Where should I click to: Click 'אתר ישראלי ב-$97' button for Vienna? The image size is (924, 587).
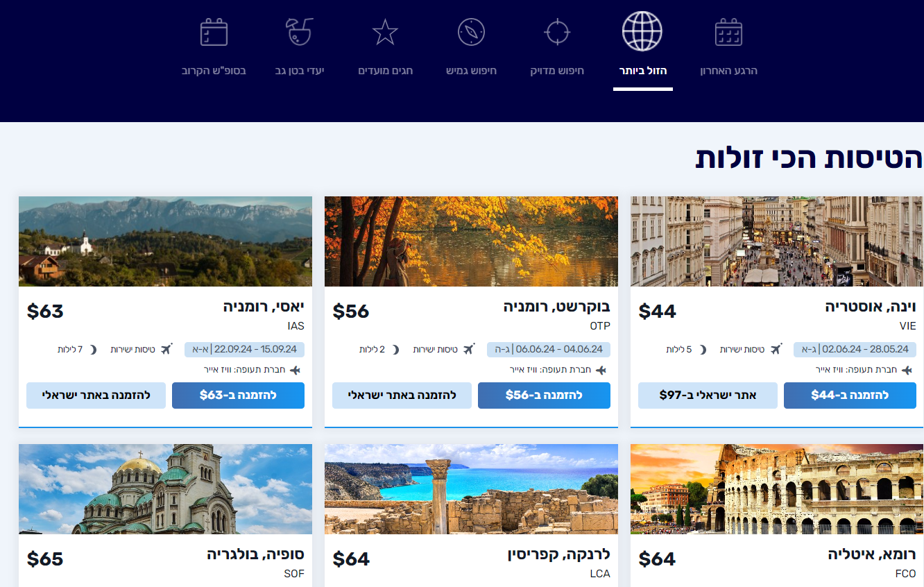pyautogui.click(x=708, y=395)
